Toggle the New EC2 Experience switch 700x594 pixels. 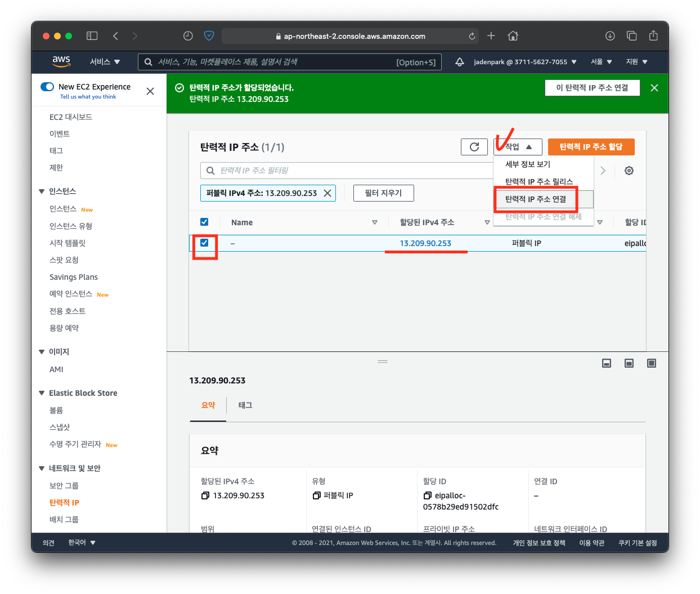coord(47,87)
